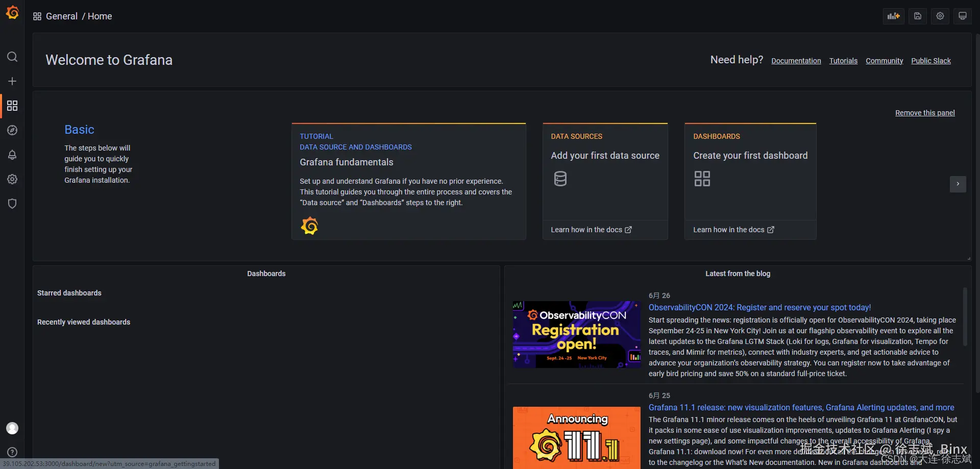Select Create your first dashboard
980x469 pixels.
pos(750,156)
